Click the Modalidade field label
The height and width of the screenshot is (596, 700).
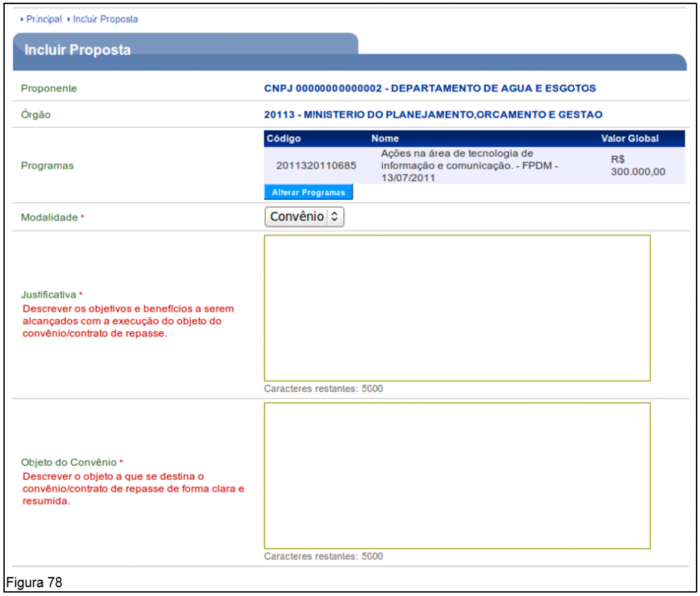click(49, 217)
